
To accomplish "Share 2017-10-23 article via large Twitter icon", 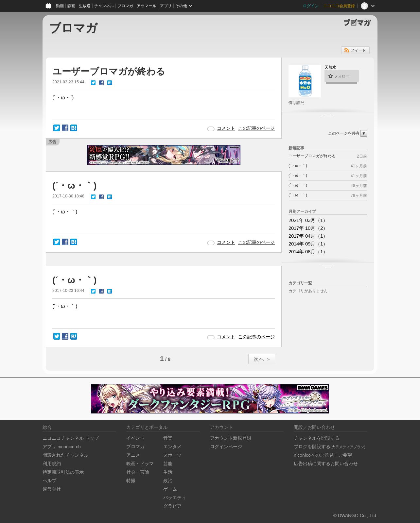I will pos(57,336).
